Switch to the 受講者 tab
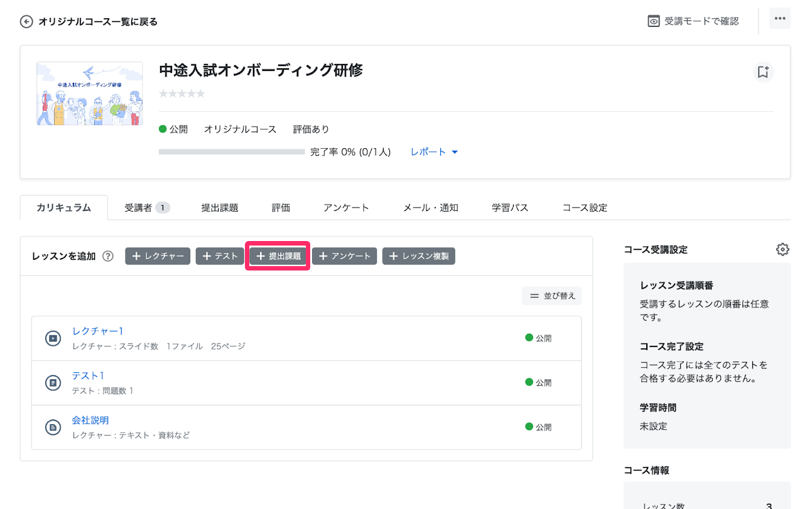Screen dimensions: 812x509 pos(147,208)
